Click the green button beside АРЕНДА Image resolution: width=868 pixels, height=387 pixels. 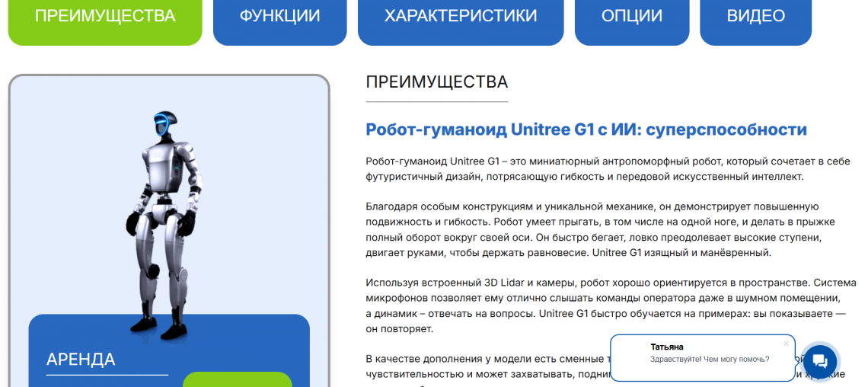pos(237,379)
